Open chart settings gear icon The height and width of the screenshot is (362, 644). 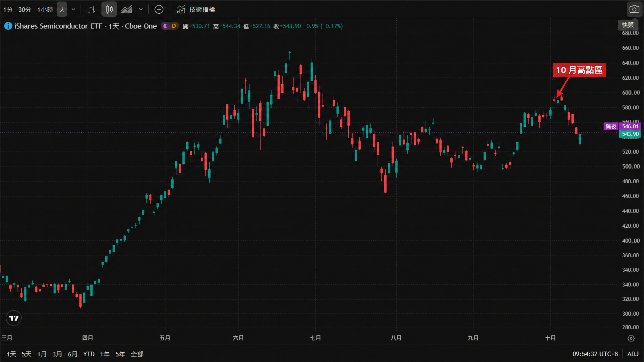(631, 338)
